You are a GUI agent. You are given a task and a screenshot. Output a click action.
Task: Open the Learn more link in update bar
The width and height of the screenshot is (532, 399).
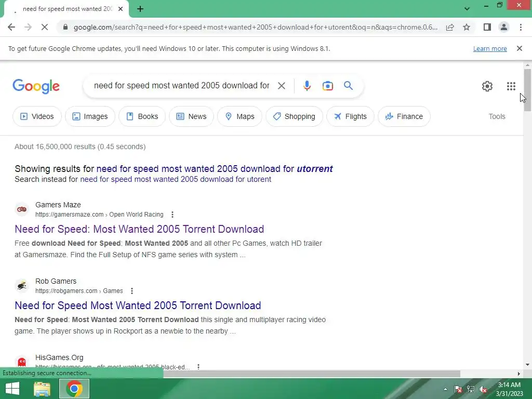pyautogui.click(x=490, y=48)
